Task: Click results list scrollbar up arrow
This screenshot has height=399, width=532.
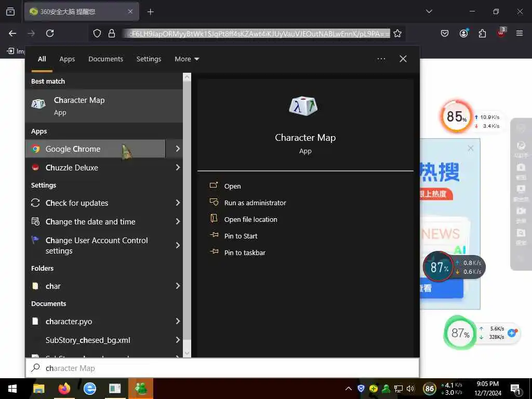Action: click(187, 77)
